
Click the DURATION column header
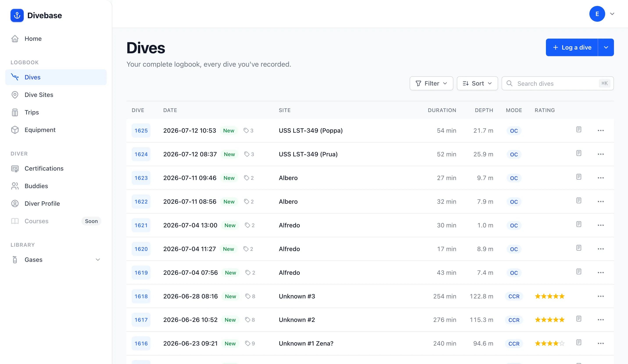coord(442,110)
